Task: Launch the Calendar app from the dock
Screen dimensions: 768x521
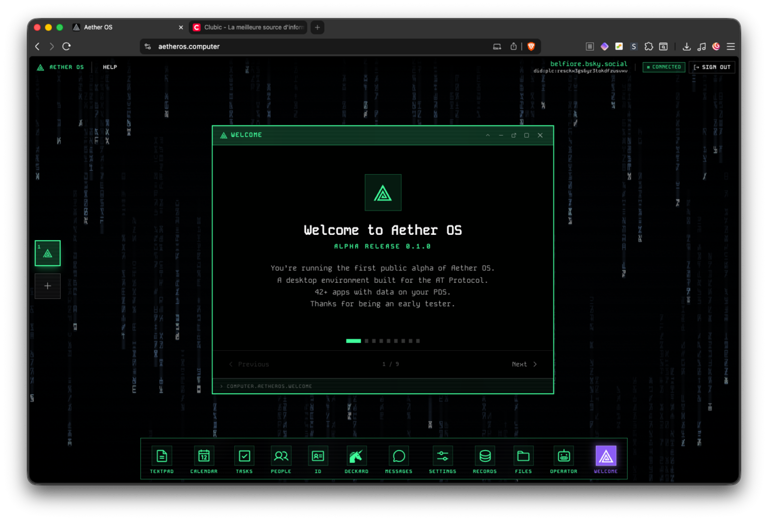Action: click(x=204, y=460)
